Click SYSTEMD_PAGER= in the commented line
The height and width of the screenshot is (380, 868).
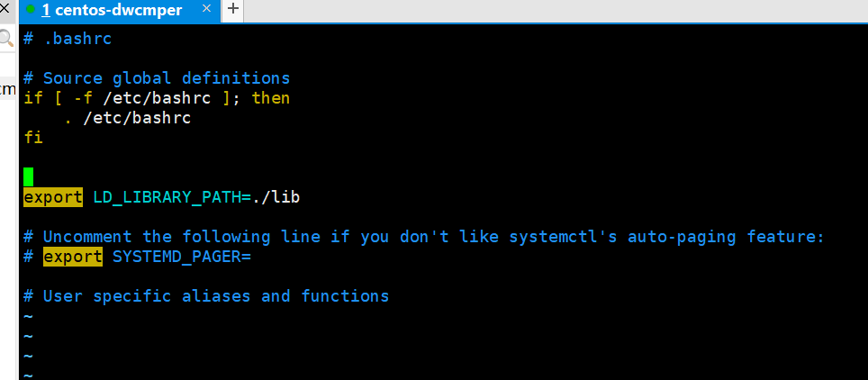point(181,257)
